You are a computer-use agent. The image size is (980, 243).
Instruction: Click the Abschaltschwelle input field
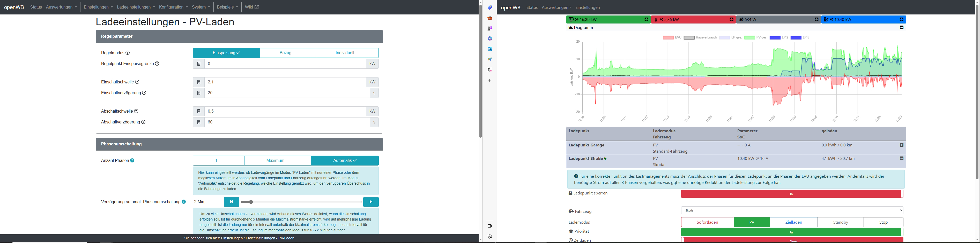pos(285,111)
